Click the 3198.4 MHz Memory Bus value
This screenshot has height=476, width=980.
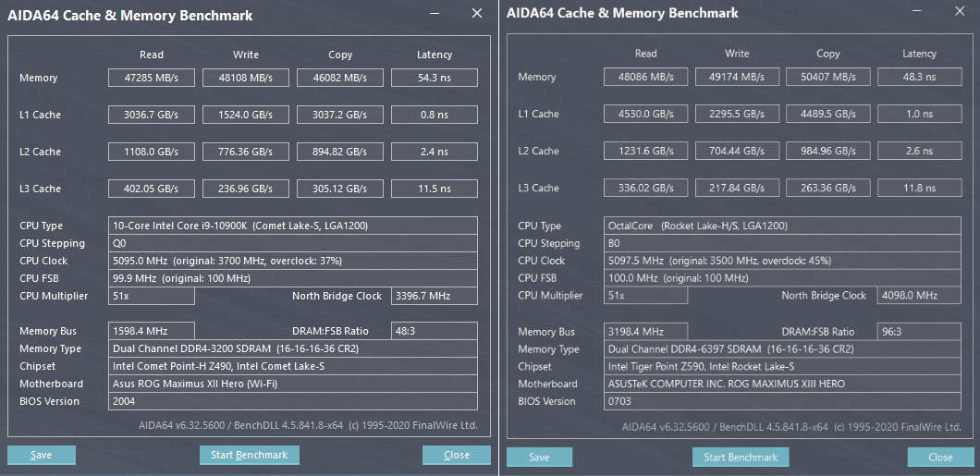[645, 332]
